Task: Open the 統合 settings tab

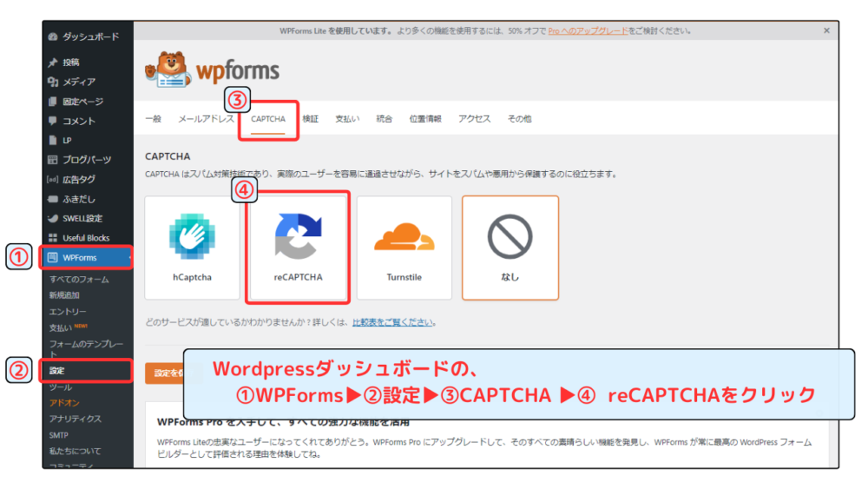Action: [385, 118]
